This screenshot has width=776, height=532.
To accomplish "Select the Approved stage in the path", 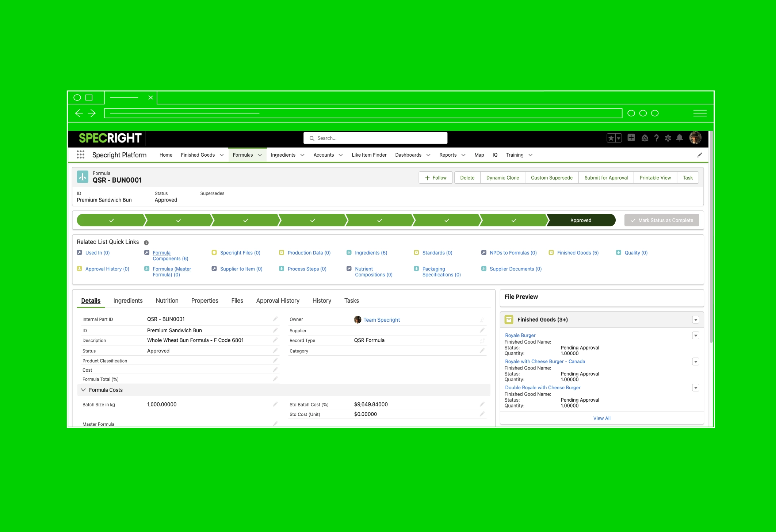I will click(x=581, y=220).
